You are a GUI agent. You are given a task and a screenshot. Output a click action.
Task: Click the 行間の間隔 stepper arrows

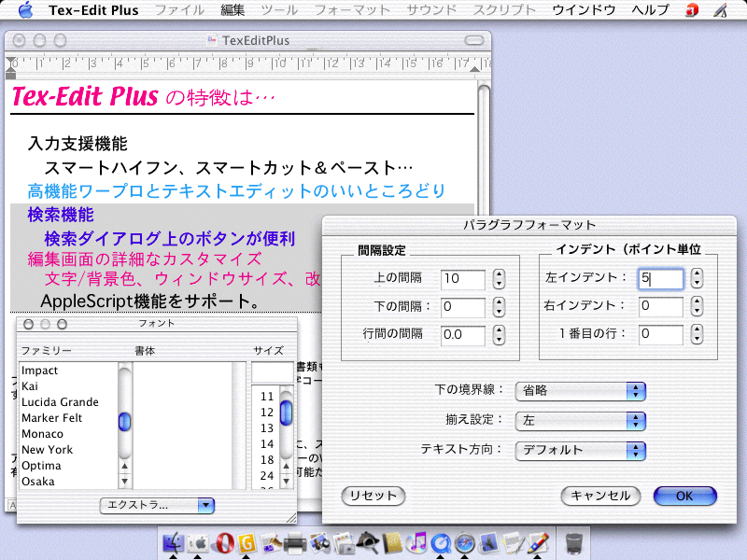[499, 335]
